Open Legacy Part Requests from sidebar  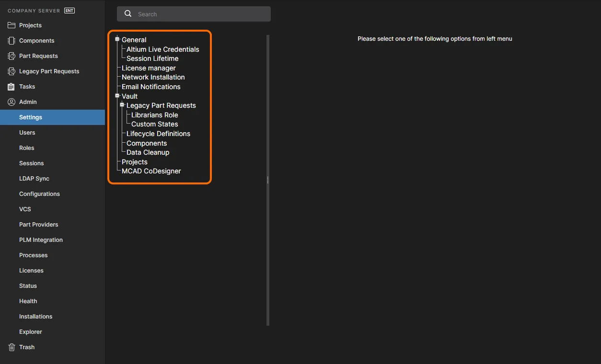[x=49, y=71]
